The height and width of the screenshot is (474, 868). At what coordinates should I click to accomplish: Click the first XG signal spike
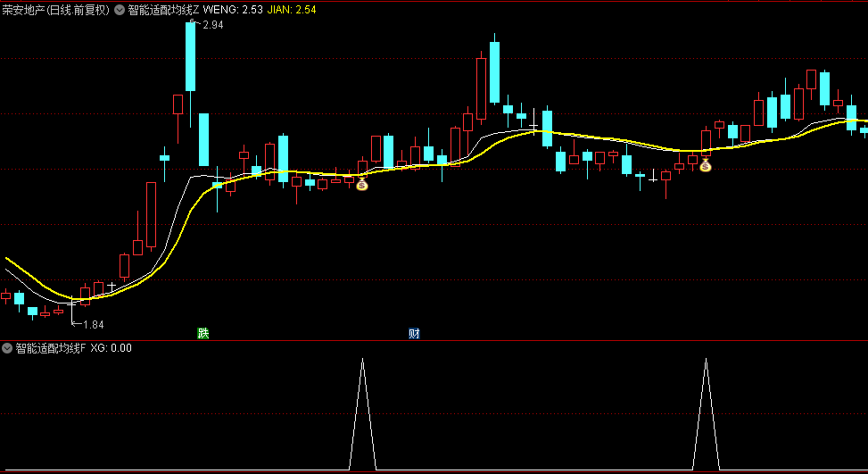[362, 414]
